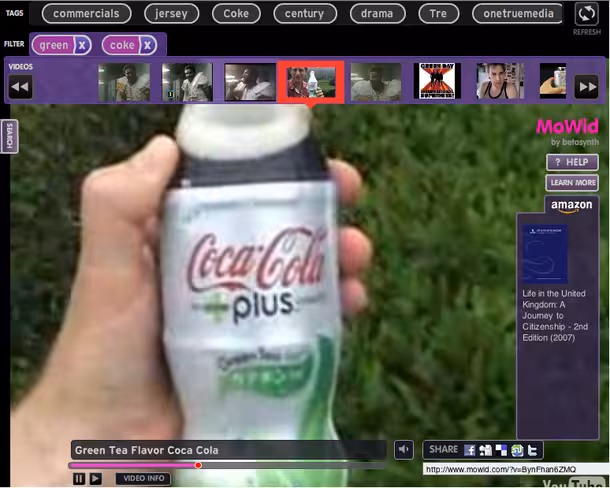Open the Help button

pyautogui.click(x=572, y=162)
